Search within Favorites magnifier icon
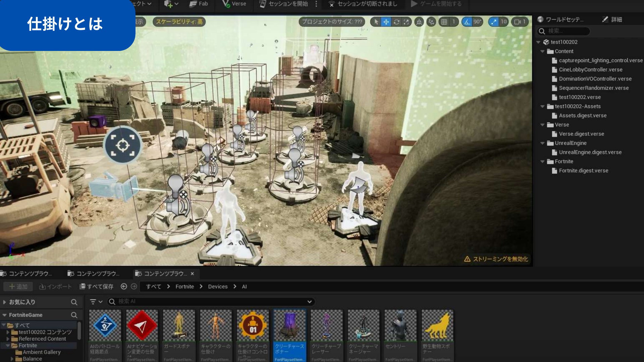The height and width of the screenshot is (362, 644). [74, 302]
